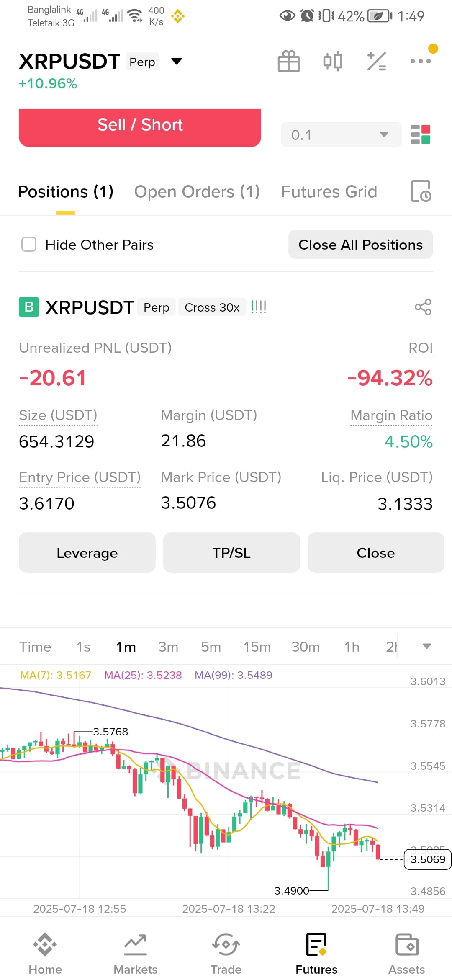The height and width of the screenshot is (980, 452).
Task: Expand more chart time intervals
Action: point(426,646)
